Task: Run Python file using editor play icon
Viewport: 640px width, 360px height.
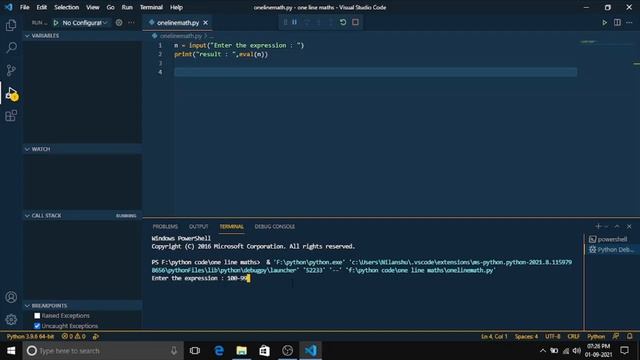Action: (x=604, y=23)
